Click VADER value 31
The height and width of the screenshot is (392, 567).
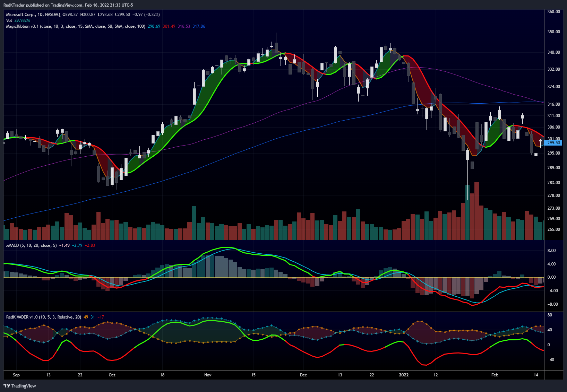93,317
